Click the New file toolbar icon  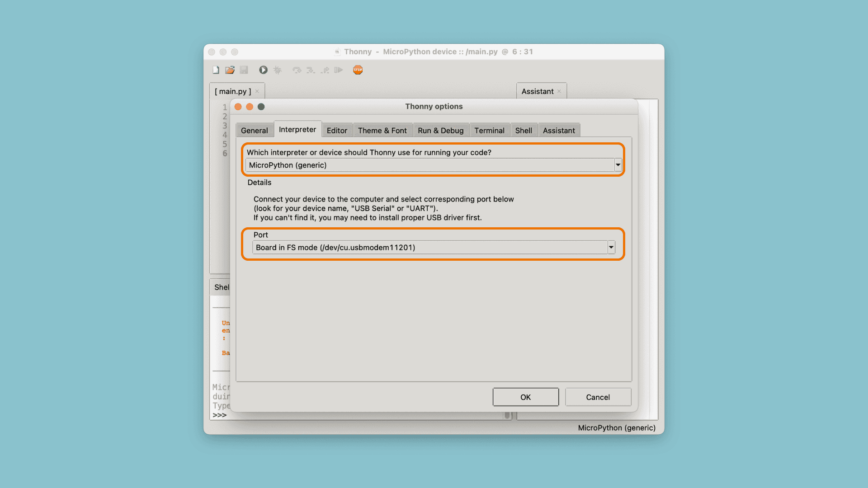coord(216,70)
